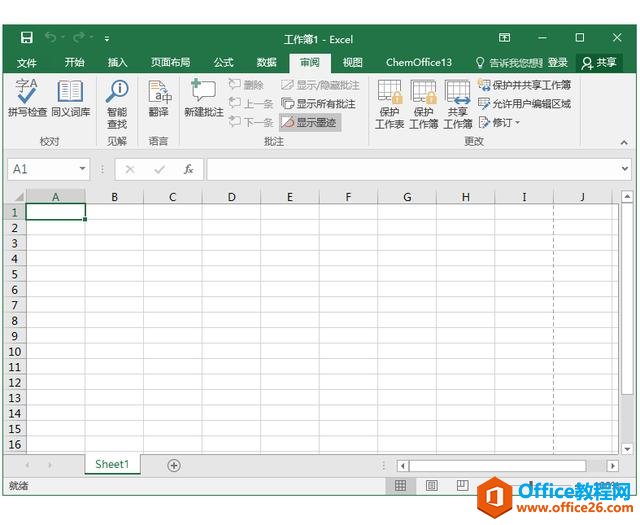
Task: Switch to Page Break Preview in status bar
Action: pyautogui.click(x=462, y=485)
